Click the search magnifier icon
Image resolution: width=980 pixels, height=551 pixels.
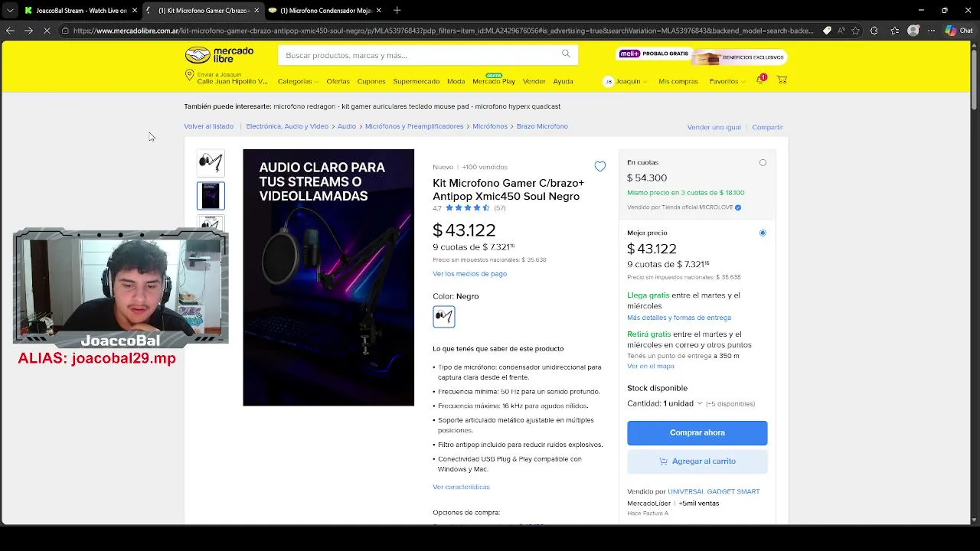[566, 54]
